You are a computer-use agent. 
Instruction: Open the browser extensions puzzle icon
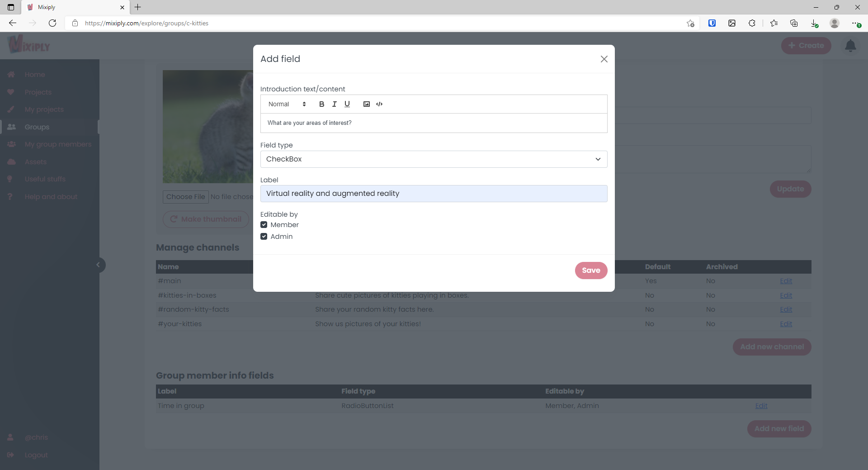pyautogui.click(x=752, y=23)
